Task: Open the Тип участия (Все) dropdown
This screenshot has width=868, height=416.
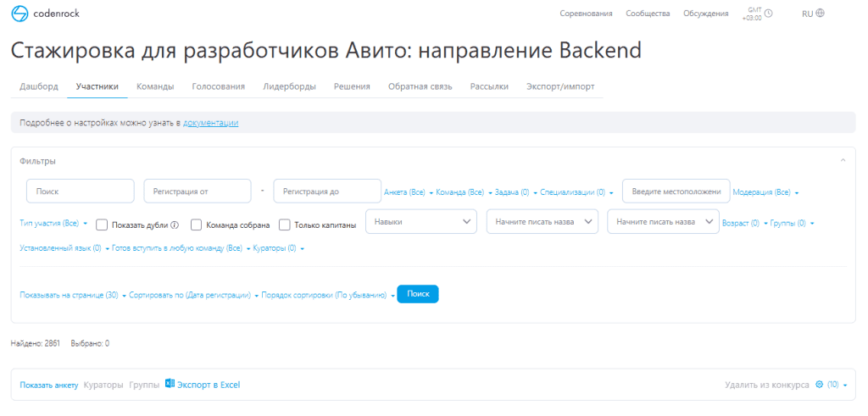Action: coord(53,224)
